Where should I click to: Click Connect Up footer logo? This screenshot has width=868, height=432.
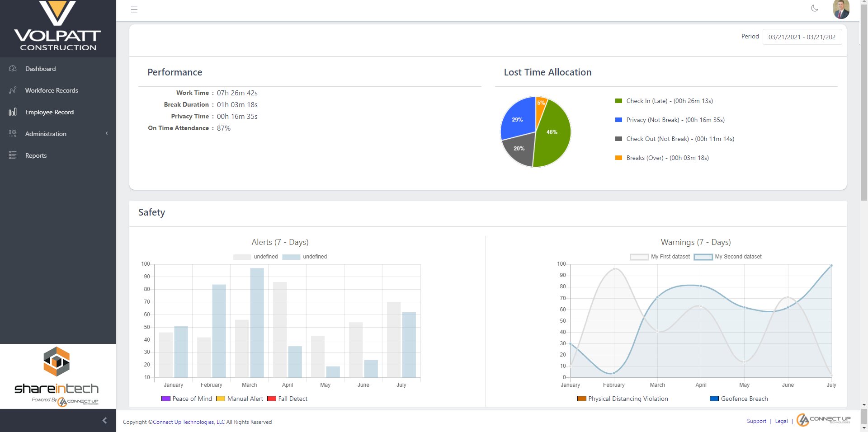(823, 420)
